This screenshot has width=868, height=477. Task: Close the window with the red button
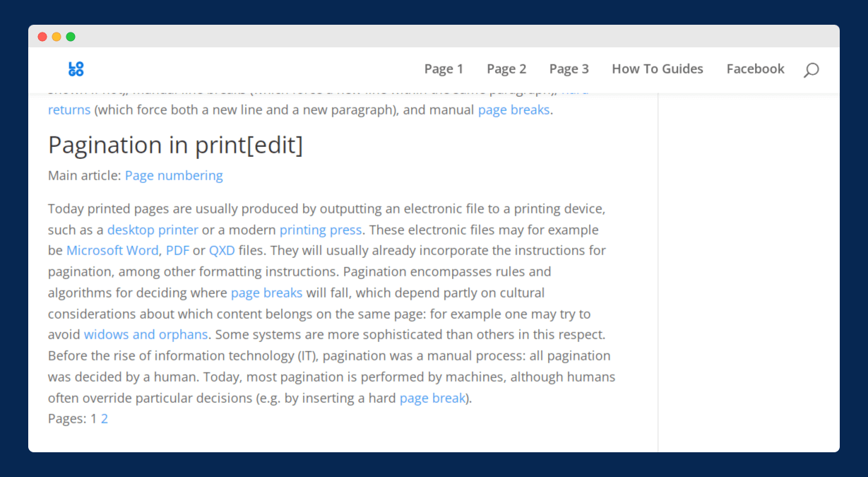(x=42, y=37)
